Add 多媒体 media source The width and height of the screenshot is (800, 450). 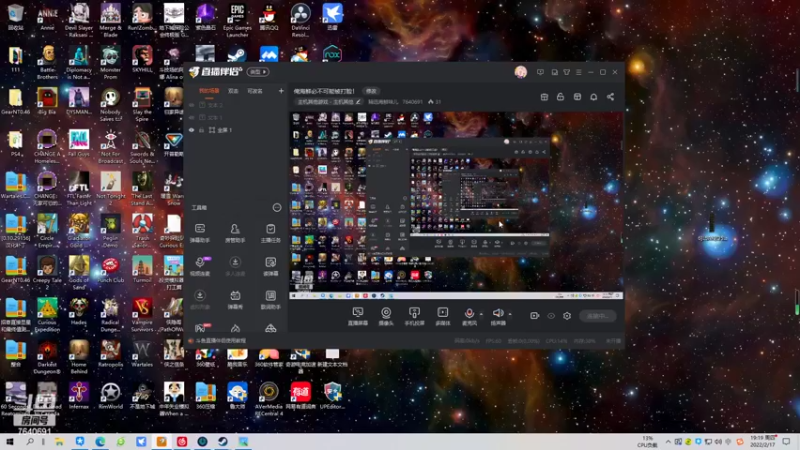pyautogui.click(x=442, y=316)
